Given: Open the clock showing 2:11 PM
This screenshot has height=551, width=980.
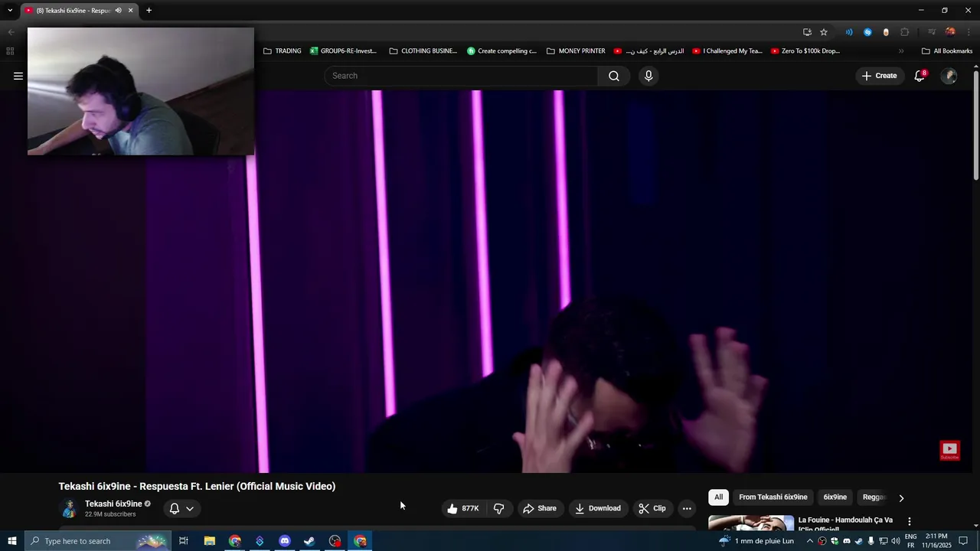Looking at the screenshot, I should (x=936, y=541).
